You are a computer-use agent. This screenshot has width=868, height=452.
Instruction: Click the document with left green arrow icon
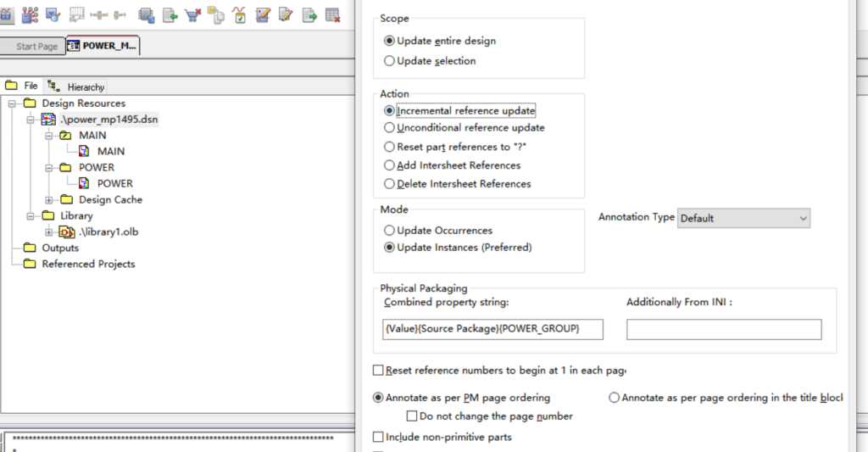tap(170, 14)
